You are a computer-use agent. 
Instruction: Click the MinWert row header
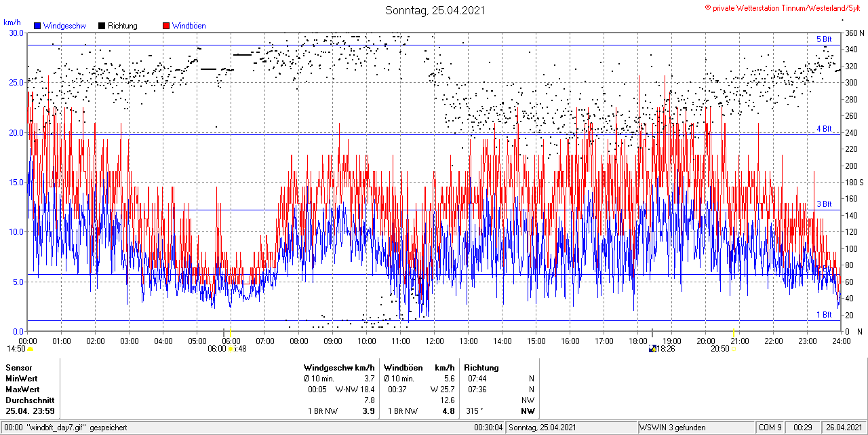(23, 379)
